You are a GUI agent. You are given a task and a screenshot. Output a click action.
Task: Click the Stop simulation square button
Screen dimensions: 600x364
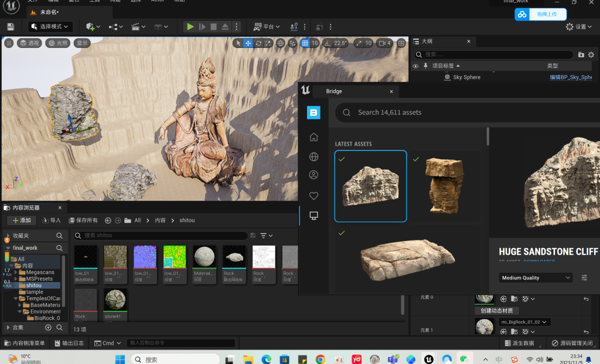pyautogui.click(x=213, y=27)
